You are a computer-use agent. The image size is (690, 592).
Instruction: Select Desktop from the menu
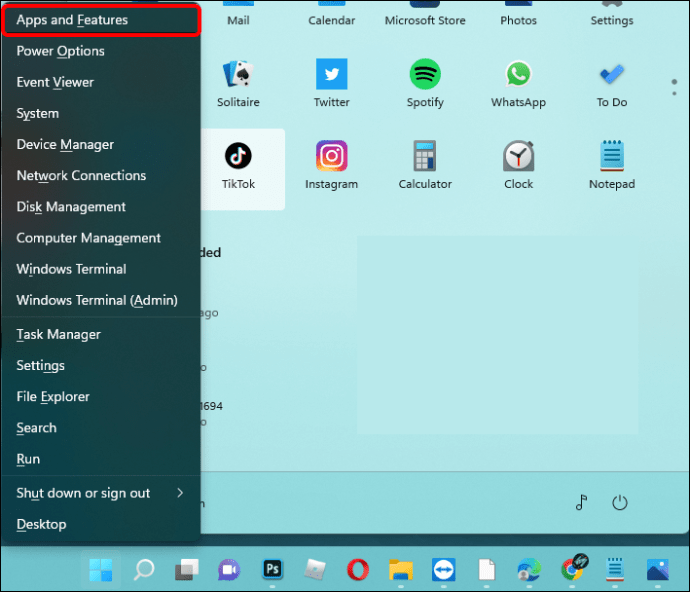(101, 524)
